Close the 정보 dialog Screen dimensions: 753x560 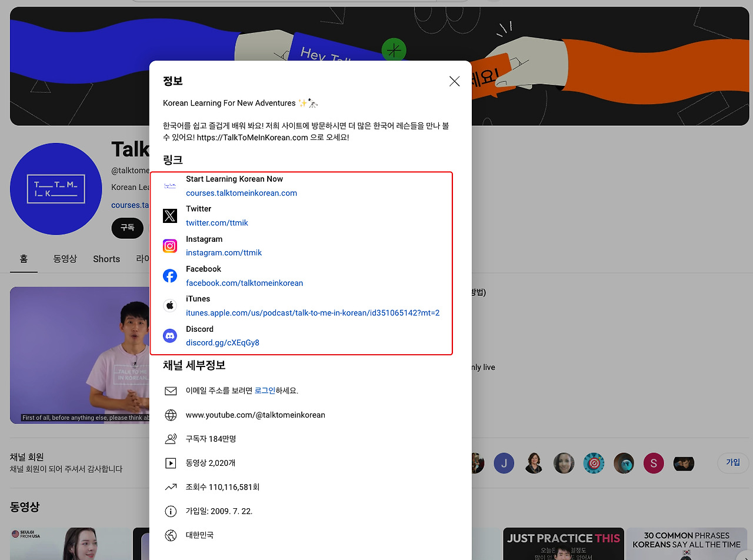click(x=454, y=81)
